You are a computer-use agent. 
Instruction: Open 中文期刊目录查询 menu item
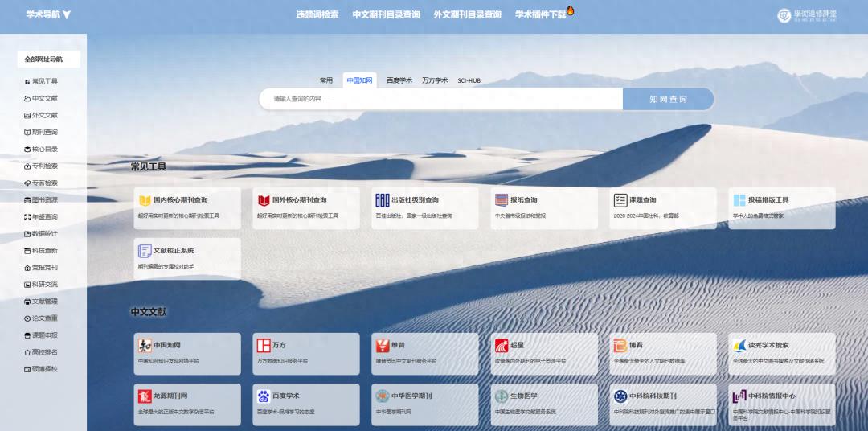coord(386,15)
